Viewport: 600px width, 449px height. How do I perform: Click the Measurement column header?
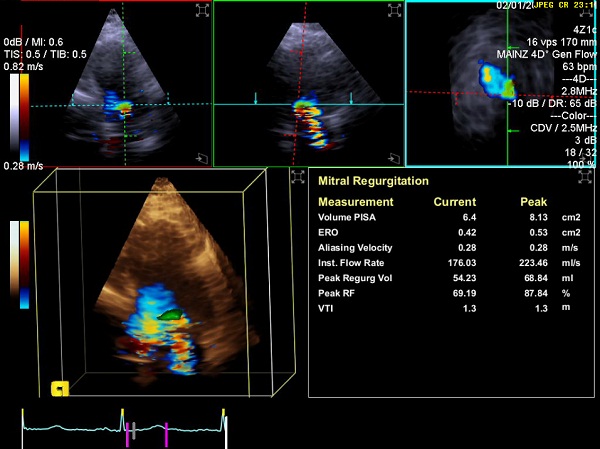click(356, 202)
